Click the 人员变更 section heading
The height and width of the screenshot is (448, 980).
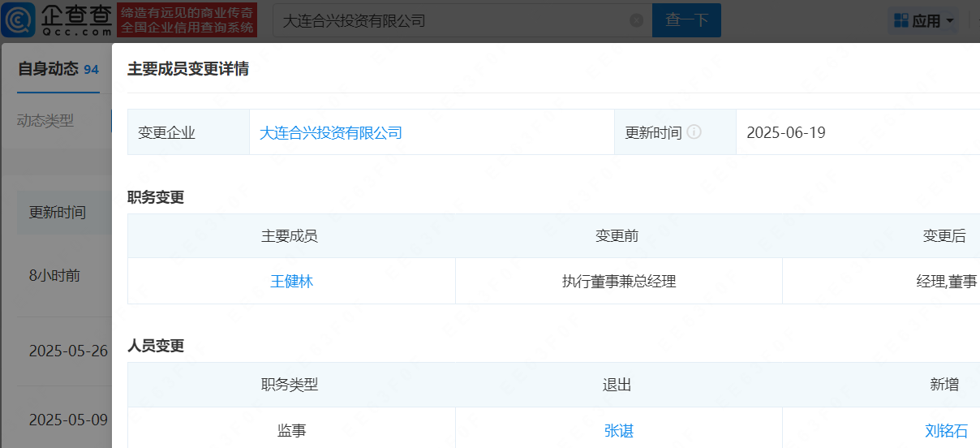(156, 346)
